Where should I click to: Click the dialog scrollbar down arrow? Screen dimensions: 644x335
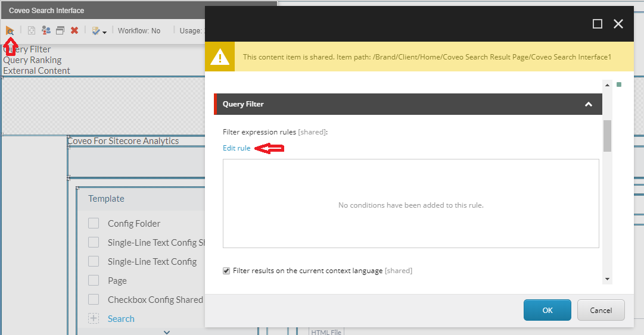[607, 279]
